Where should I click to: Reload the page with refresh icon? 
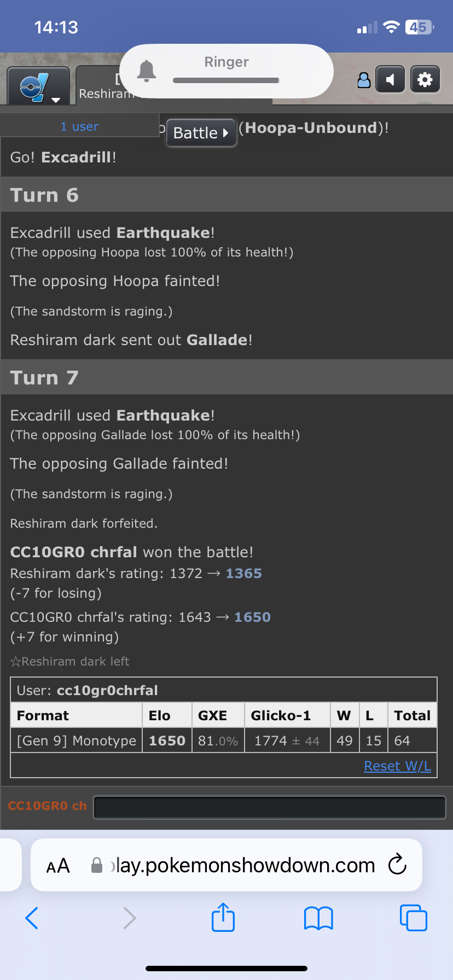click(x=397, y=865)
